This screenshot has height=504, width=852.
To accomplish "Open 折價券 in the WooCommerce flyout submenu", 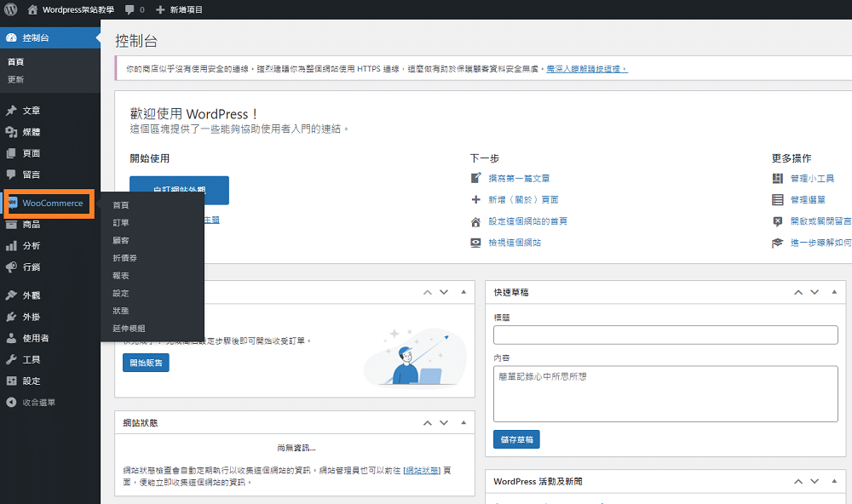I will pyautogui.click(x=125, y=258).
